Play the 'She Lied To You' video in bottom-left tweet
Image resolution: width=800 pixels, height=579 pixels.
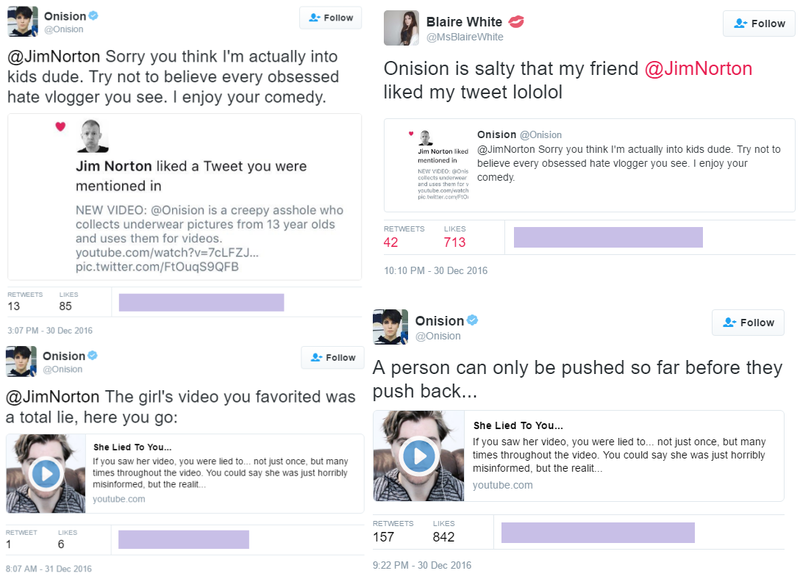(x=45, y=473)
